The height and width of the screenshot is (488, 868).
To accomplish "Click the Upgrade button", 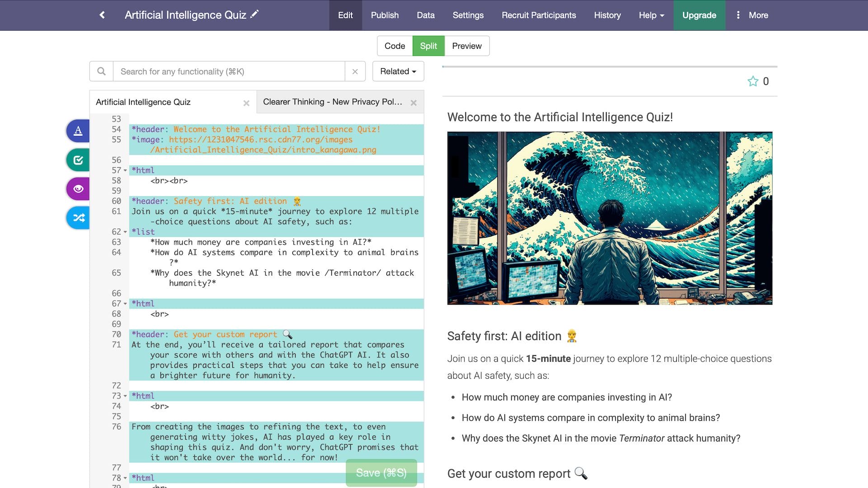I will point(699,15).
